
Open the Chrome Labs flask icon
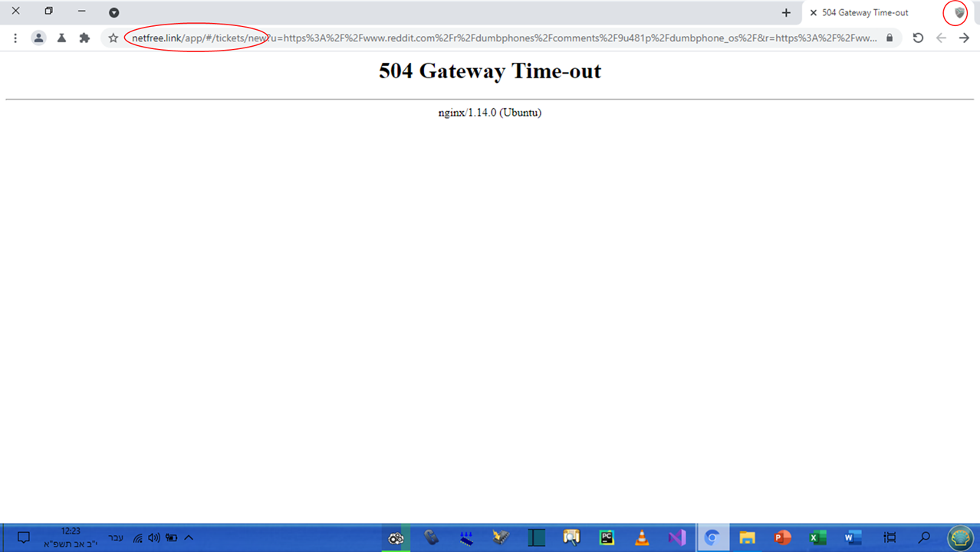coord(61,38)
